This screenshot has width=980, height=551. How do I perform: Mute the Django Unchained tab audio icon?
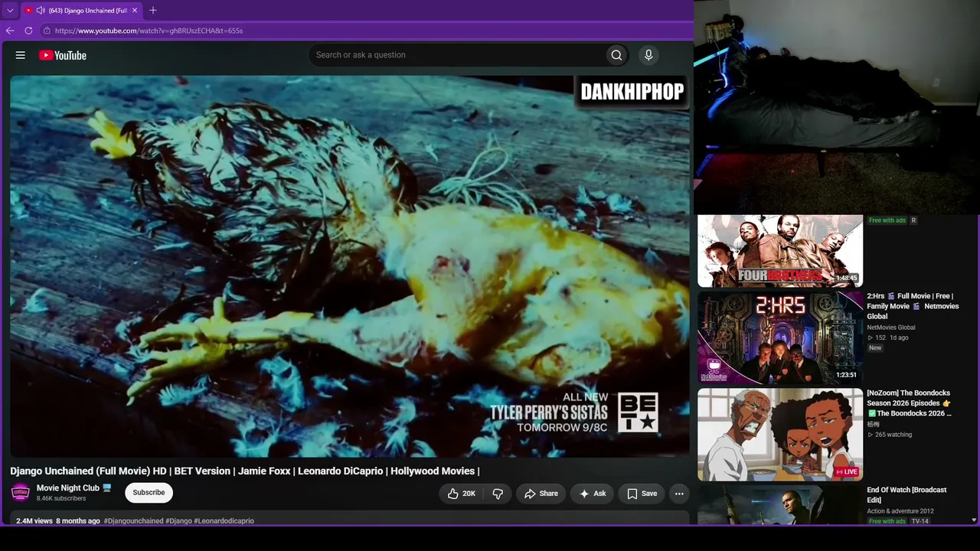40,11
